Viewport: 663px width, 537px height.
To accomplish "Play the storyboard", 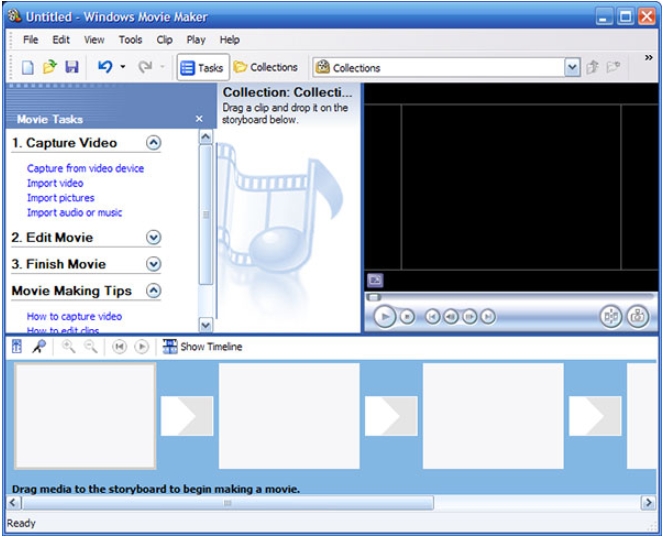I will click(x=142, y=347).
